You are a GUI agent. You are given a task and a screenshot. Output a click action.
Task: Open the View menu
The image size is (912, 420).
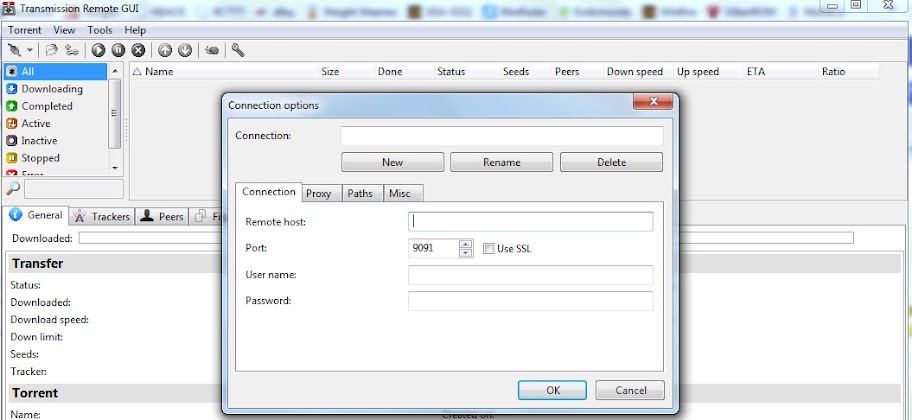[65, 30]
